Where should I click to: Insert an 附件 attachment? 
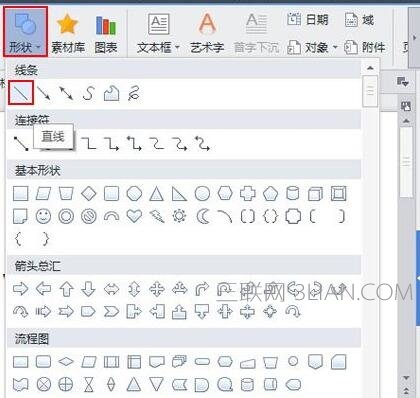[x=364, y=48]
